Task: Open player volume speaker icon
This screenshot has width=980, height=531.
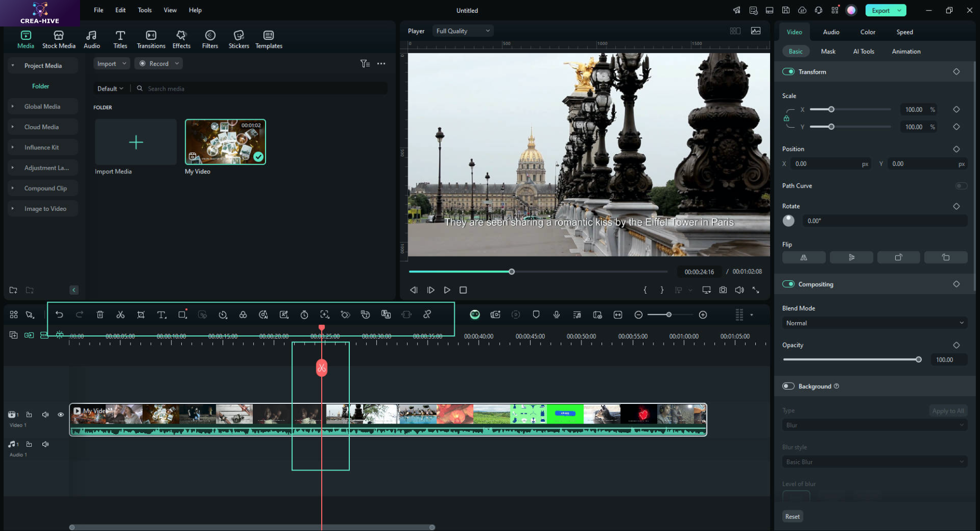Action: [739, 290]
